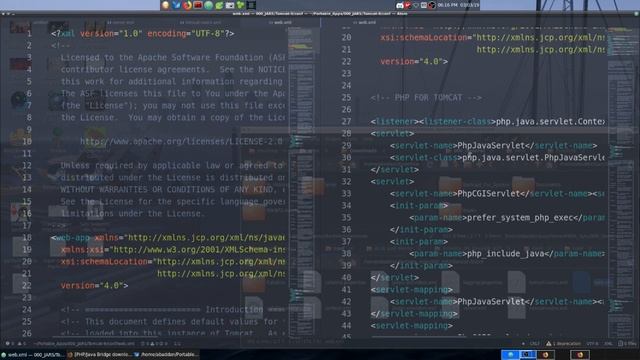Select the first blue workspace in the pager
This screenshot has width=640, height=360.
click(x=510, y=355)
